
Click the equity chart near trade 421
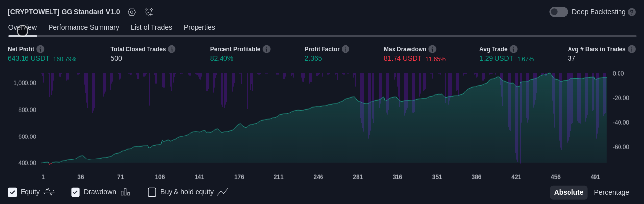(x=516, y=122)
